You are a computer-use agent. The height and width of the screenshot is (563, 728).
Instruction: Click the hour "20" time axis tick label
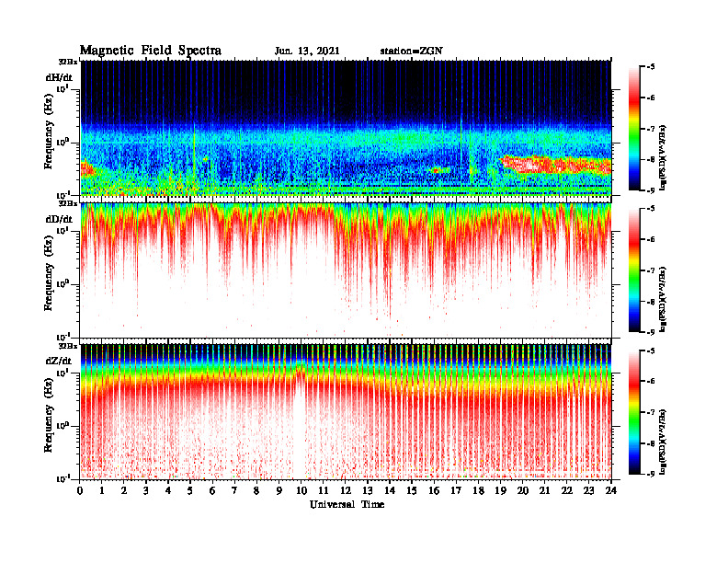[523, 491]
